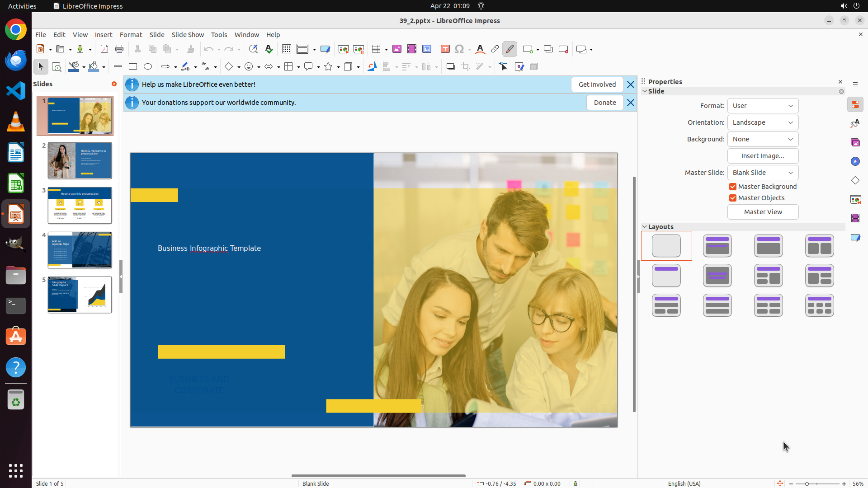Open the Insert Image toolbar icon

(x=397, y=49)
